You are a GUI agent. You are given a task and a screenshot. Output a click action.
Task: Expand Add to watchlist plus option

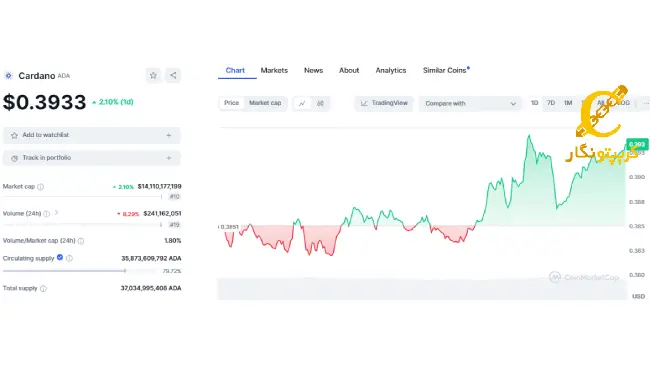pos(169,135)
